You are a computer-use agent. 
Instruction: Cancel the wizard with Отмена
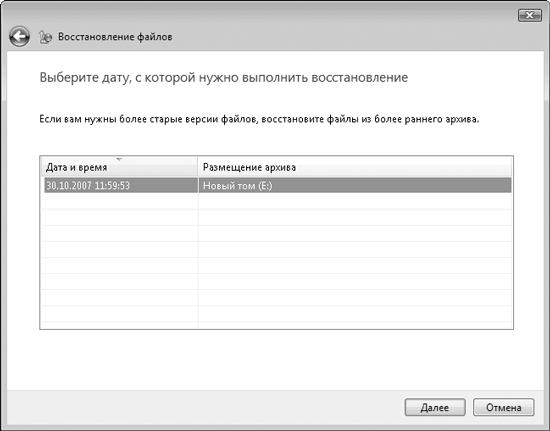(x=503, y=407)
